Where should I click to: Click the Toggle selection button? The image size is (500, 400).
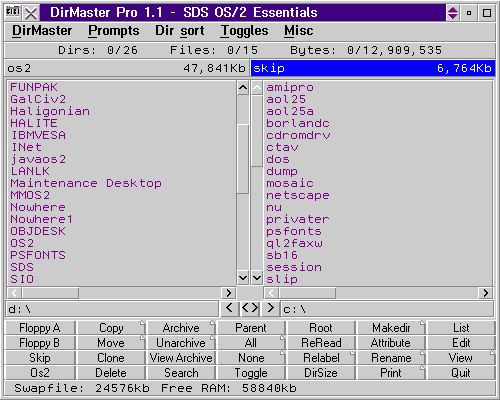pyautogui.click(x=251, y=373)
